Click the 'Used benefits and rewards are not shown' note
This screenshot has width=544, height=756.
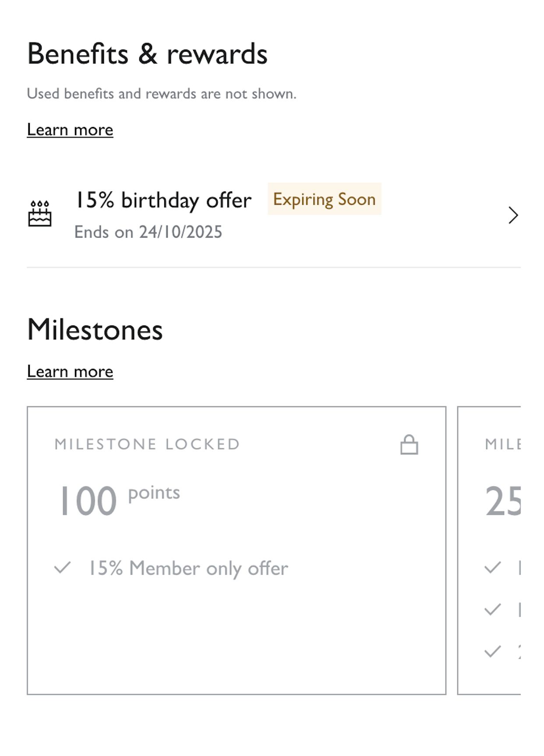coord(162,94)
